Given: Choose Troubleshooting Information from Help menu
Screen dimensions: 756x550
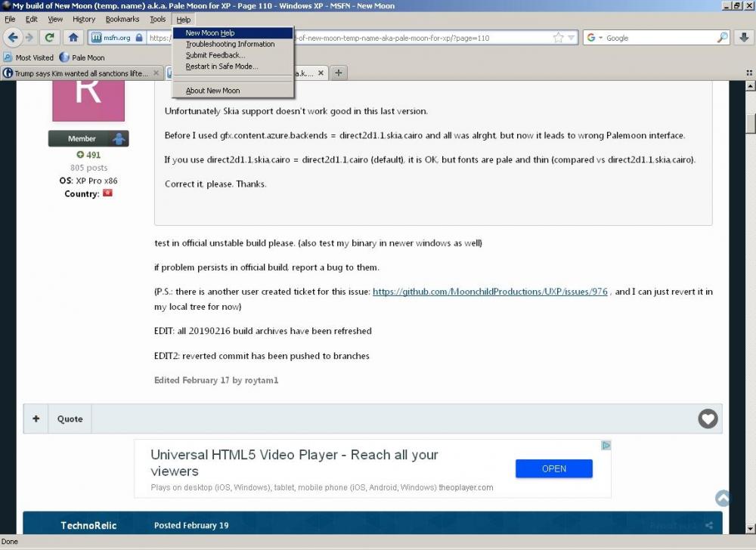Looking at the screenshot, I should click(232, 44).
